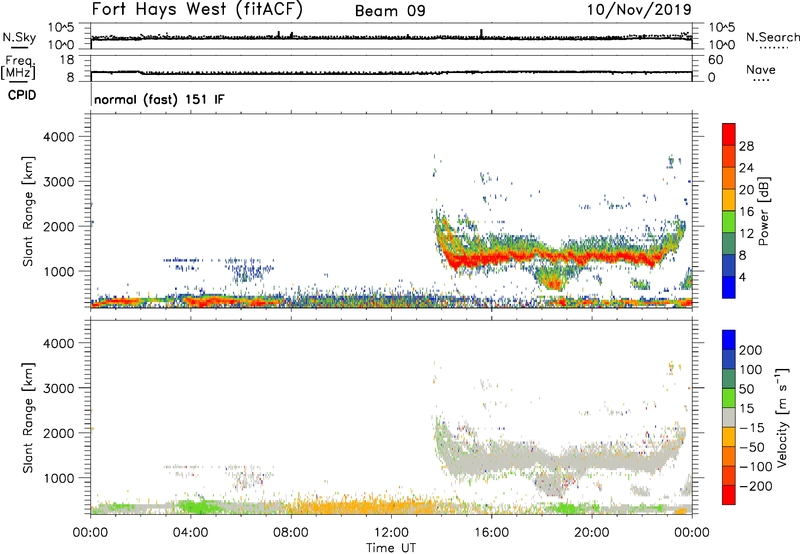
Task: Click the 'N.Sky' legend label
Action: (19, 37)
